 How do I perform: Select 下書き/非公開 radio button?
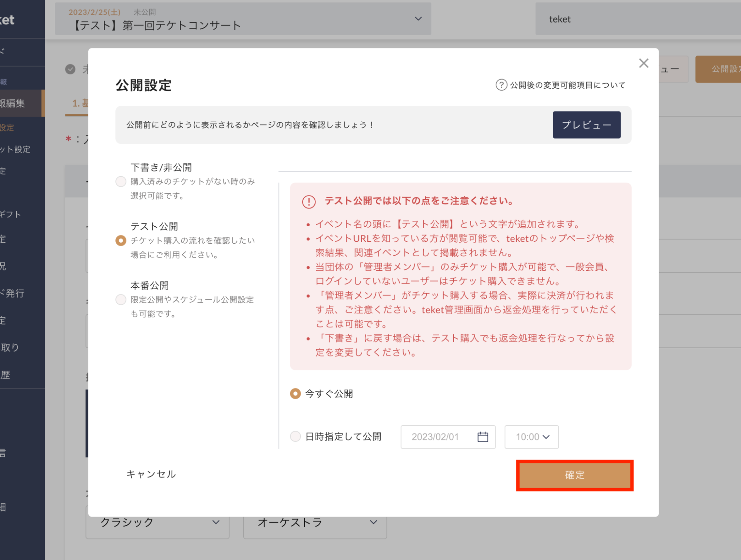(121, 181)
